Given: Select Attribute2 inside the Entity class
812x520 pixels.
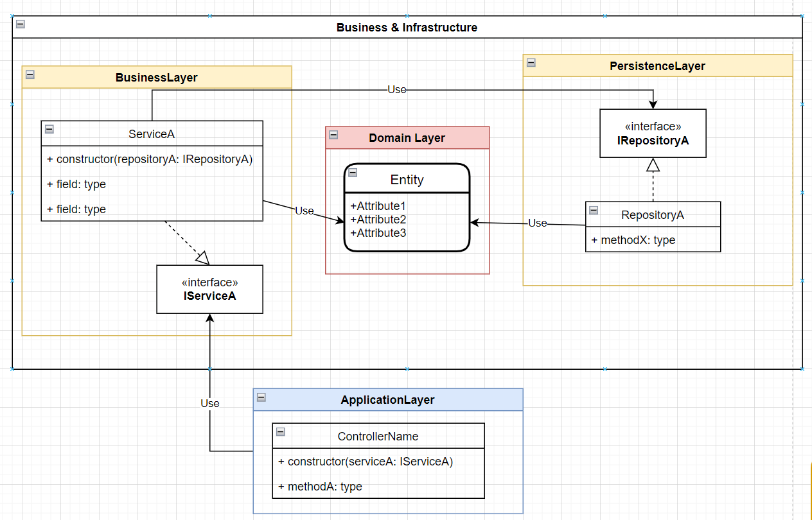Looking at the screenshot, I should click(379, 219).
